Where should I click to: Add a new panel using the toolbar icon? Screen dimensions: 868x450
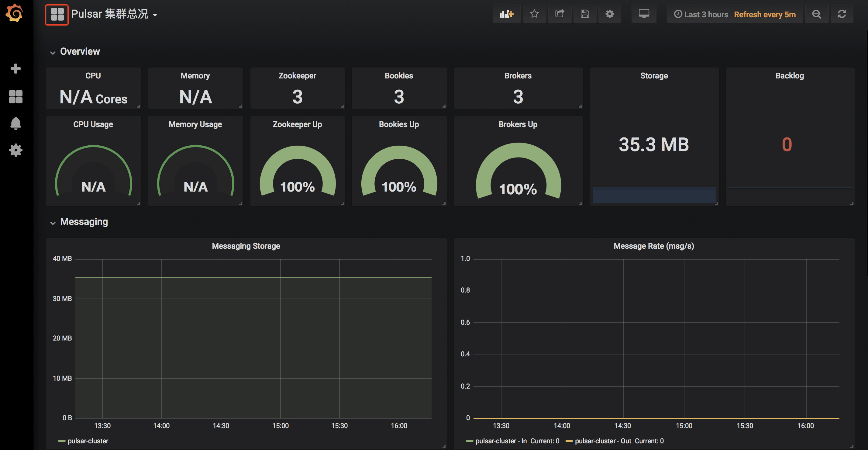click(506, 14)
